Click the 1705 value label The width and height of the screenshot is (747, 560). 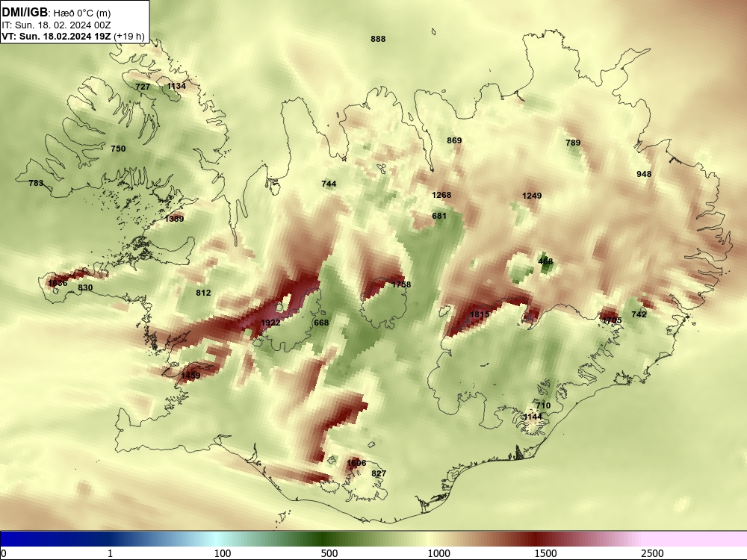coord(613,320)
